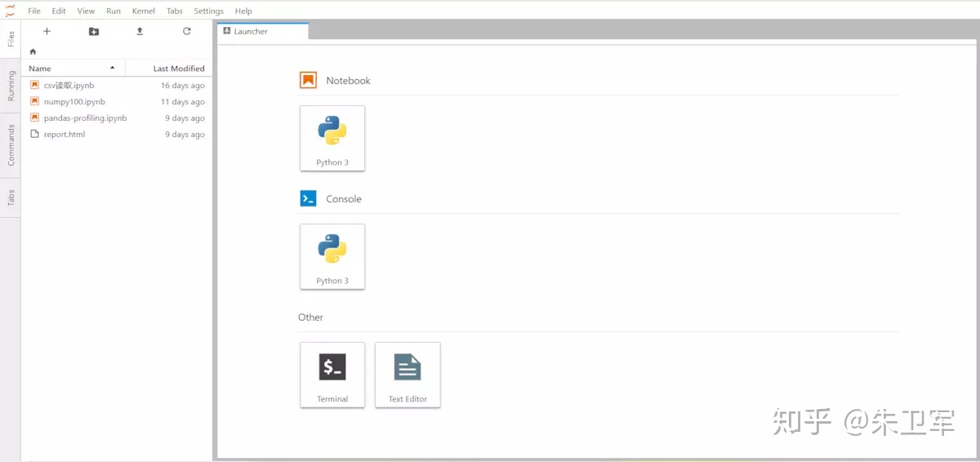Image resolution: width=980 pixels, height=462 pixels.
Task: Refresh the file list
Action: (x=186, y=31)
